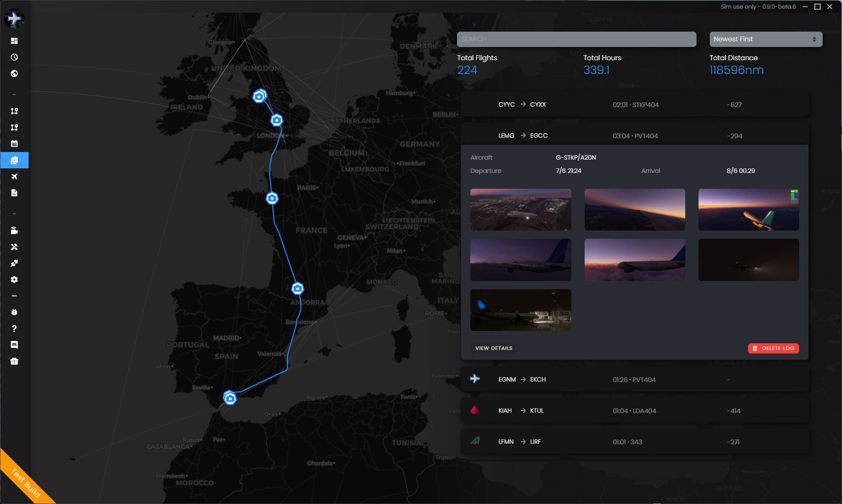The height and width of the screenshot is (504, 842).
Task: Expand the EGNM to EKCH flight entry
Action: (634, 380)
